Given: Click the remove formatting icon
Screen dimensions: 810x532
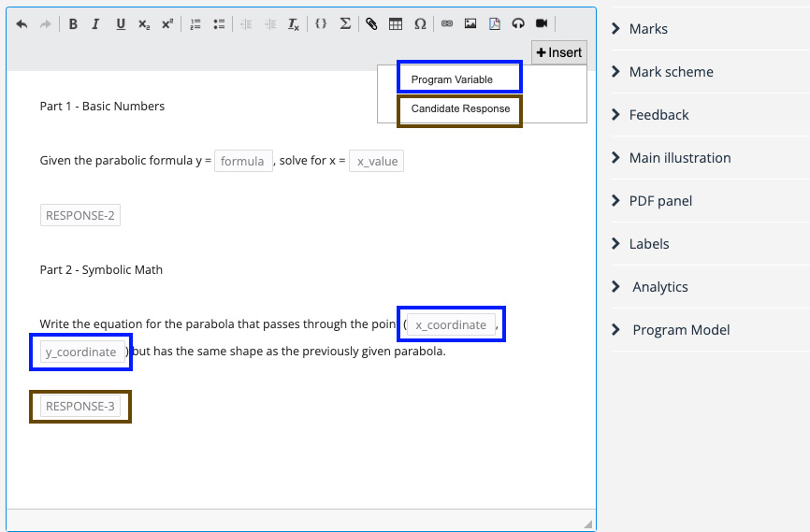Looking at the screenshot, I should [x=294, y=24].
